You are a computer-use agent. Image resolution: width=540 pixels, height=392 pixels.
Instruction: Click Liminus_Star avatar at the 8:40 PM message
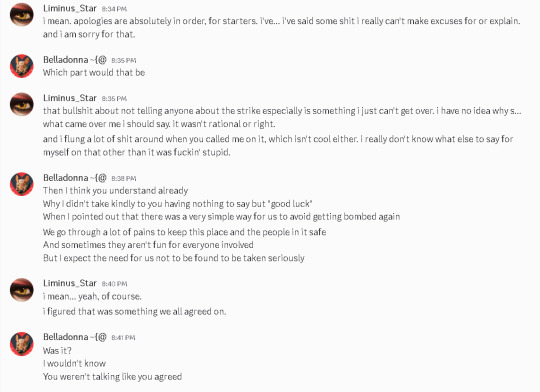pyautogui.click(x=22, y=290)
